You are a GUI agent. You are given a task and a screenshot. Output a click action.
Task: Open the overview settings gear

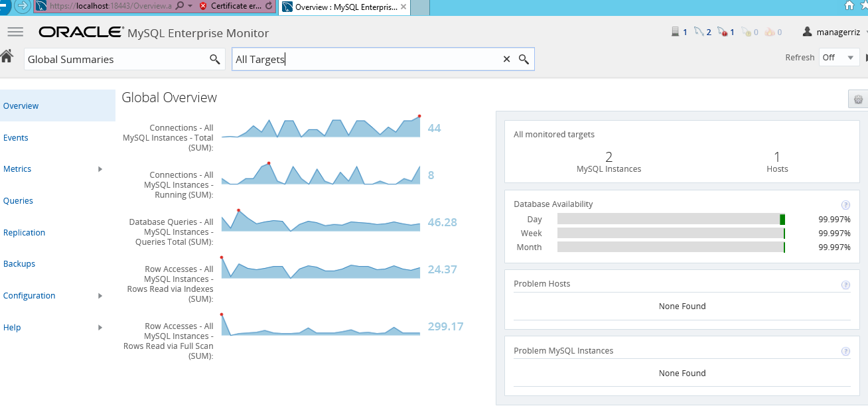point(858,100)
